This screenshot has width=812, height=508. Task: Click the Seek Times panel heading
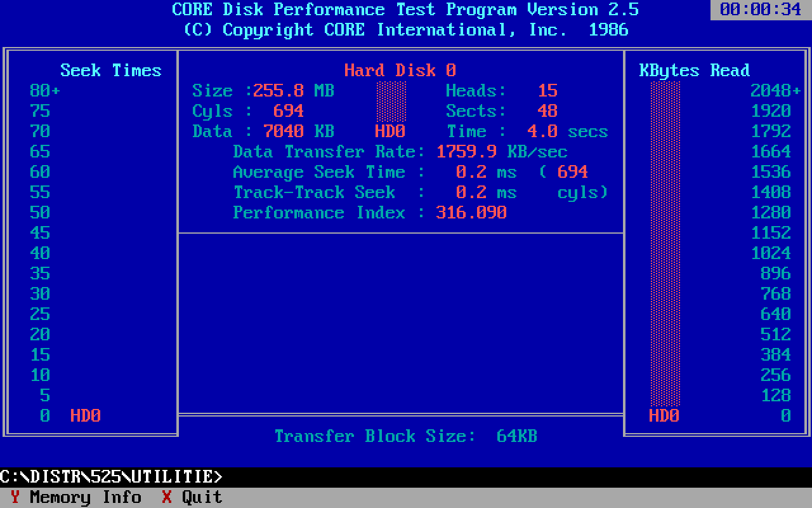pyautogui.click(x=111, y=70)
